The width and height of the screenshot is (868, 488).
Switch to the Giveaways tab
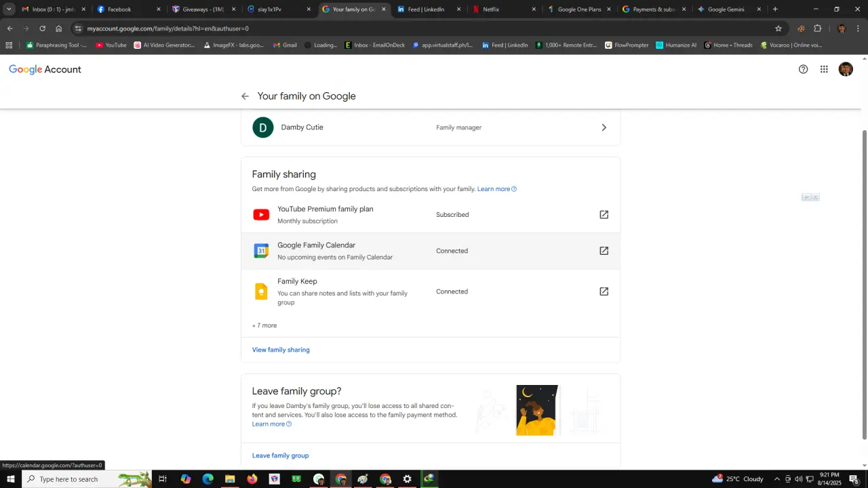pos(202,9)
